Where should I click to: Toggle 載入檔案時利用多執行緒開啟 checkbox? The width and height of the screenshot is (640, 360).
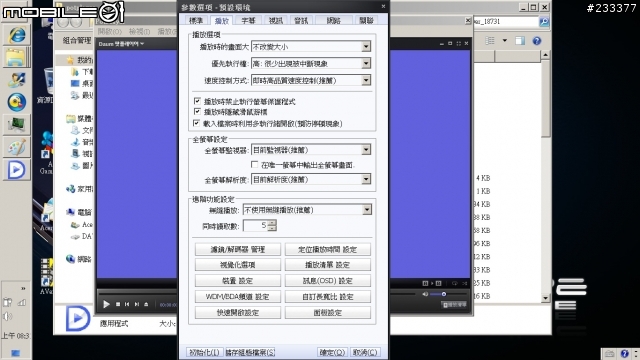[x=197, y=123]
